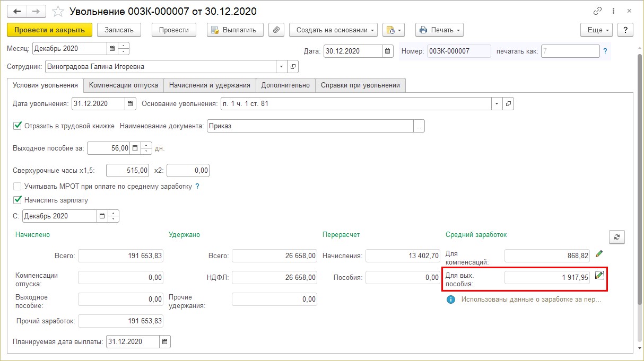Expand Создать на основании dropdown

click(333, 30)
